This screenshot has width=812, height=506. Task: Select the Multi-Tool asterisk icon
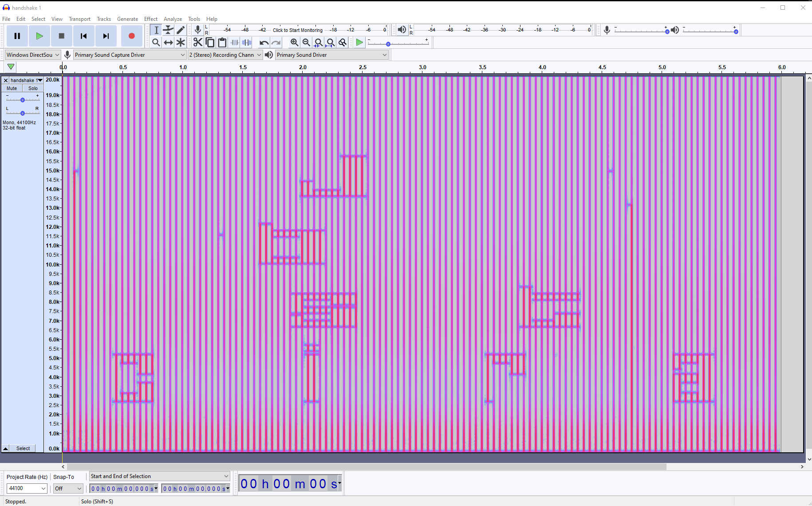[x=181, y=42]
